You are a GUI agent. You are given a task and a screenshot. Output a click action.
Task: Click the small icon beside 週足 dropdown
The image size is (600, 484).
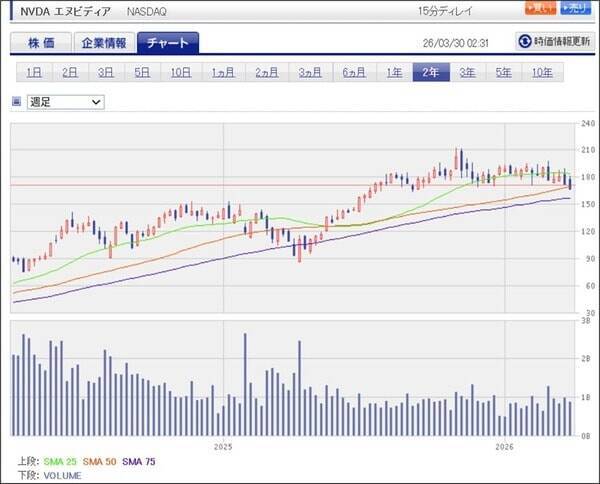pos(16,101)
